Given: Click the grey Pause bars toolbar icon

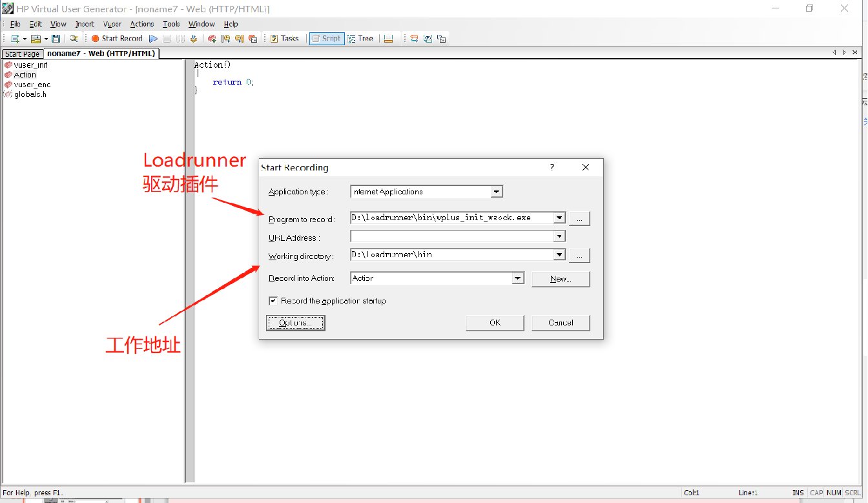Looking at the screenshot, I should pos(181,39).
